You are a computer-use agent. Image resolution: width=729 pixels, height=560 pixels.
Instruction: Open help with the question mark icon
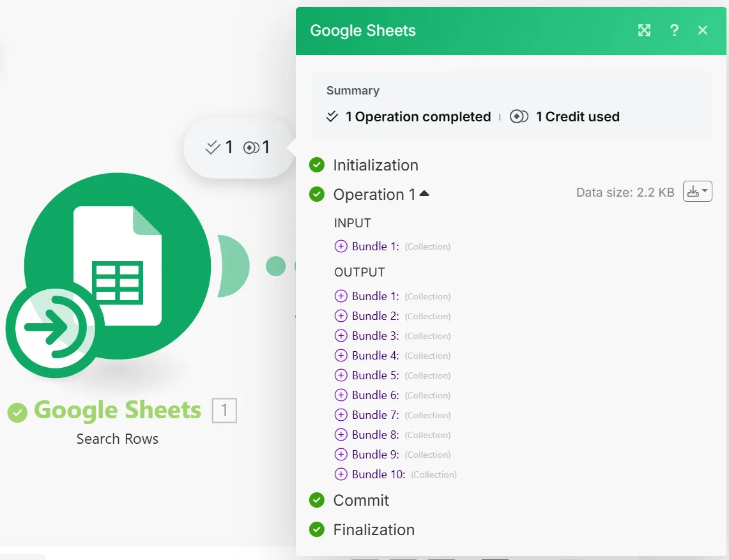[674, 31]
